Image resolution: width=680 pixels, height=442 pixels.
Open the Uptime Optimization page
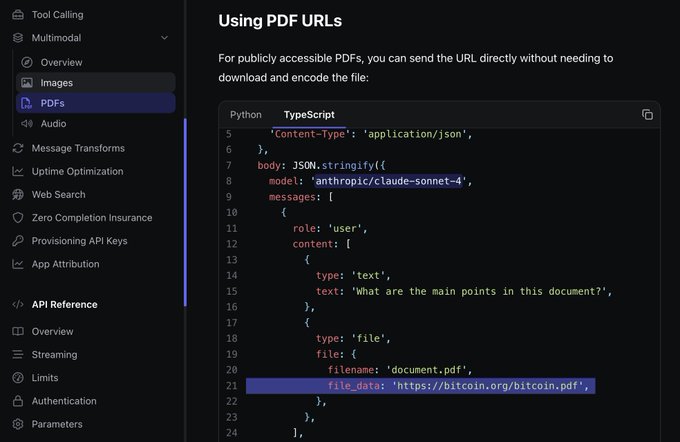(x=78, y=171)
